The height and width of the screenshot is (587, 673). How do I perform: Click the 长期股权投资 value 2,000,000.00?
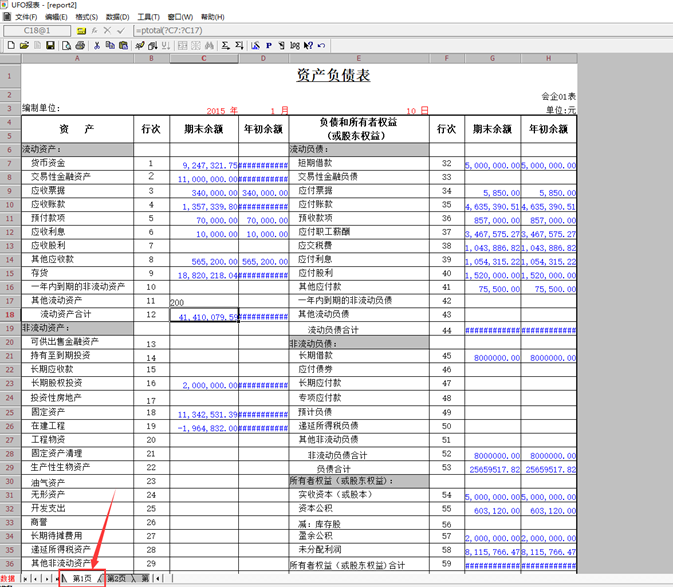(x=204, y=384)
